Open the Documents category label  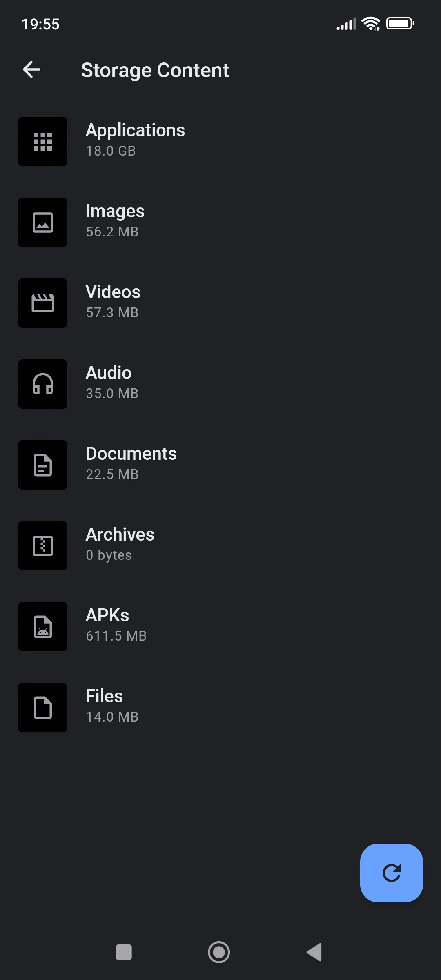[x=131, y=454]
